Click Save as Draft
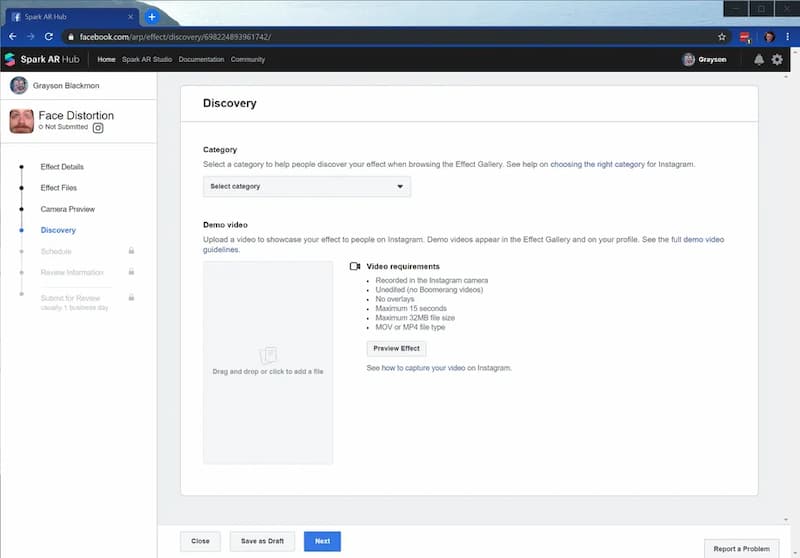Viewport: 800px width, 558px height. 262,541
